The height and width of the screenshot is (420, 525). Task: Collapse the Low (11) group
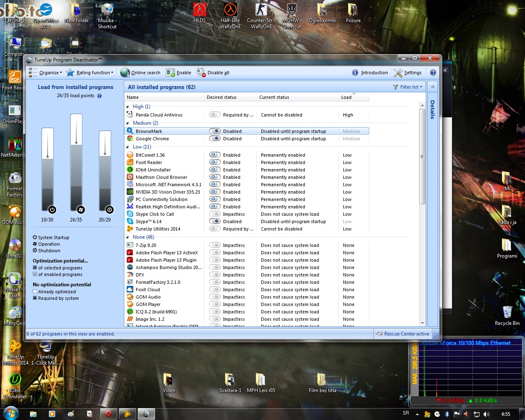click(x=127, y=147)
